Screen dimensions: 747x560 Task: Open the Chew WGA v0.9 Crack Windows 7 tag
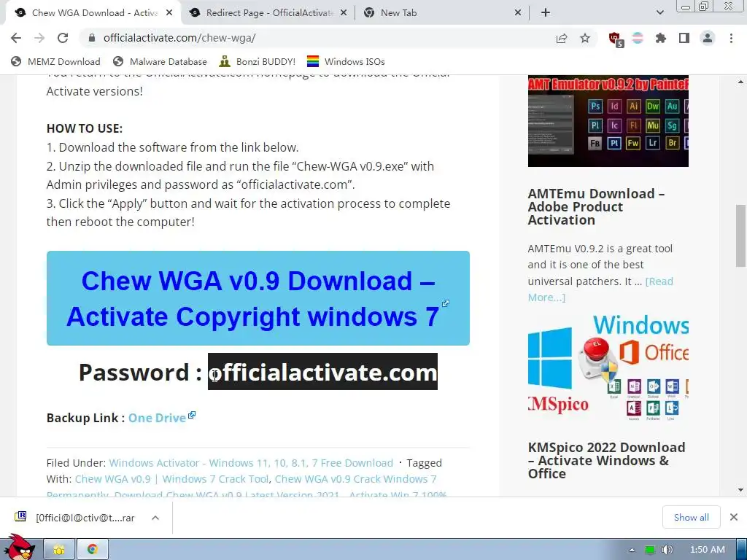[355, 479]
